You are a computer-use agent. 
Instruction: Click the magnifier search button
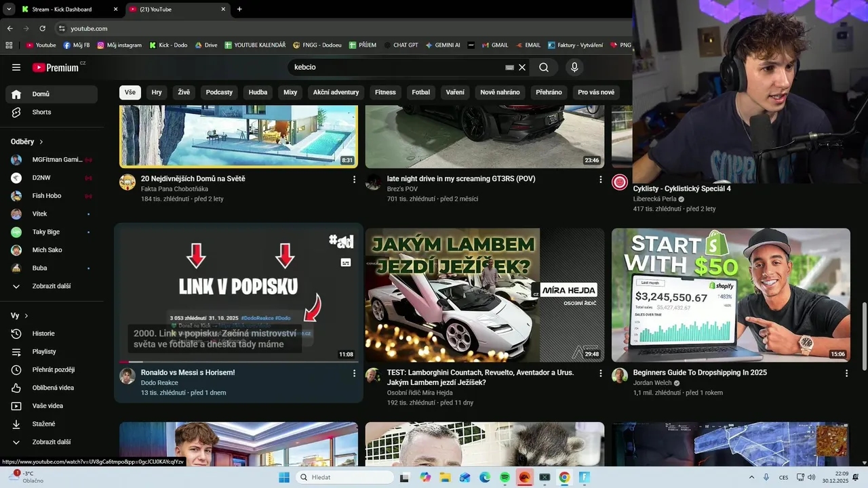(x=544, y=67)
